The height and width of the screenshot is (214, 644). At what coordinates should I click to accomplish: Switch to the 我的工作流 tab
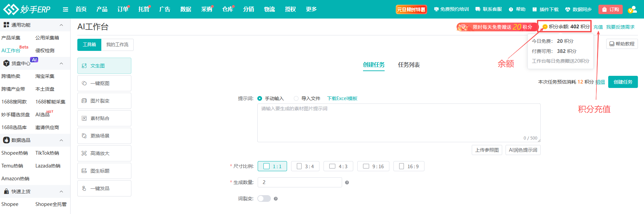117,44
